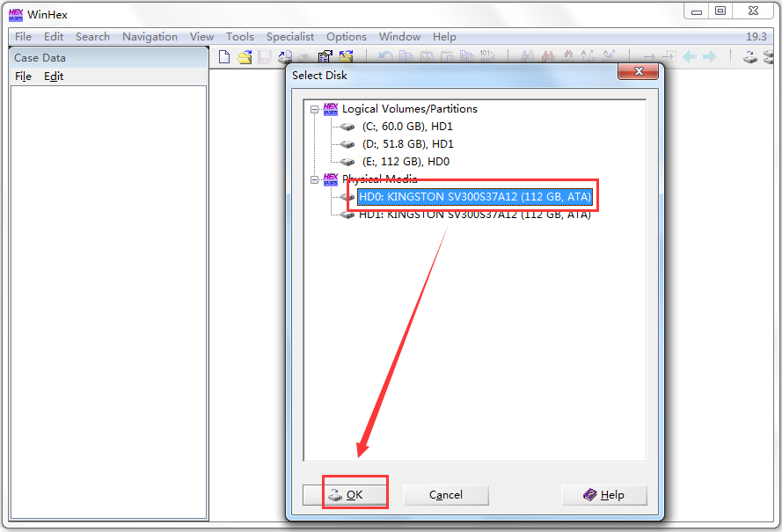This screenshot has height=532, width=782.
Task: Open the main Edit menu
Action: [x=54, y=36]
